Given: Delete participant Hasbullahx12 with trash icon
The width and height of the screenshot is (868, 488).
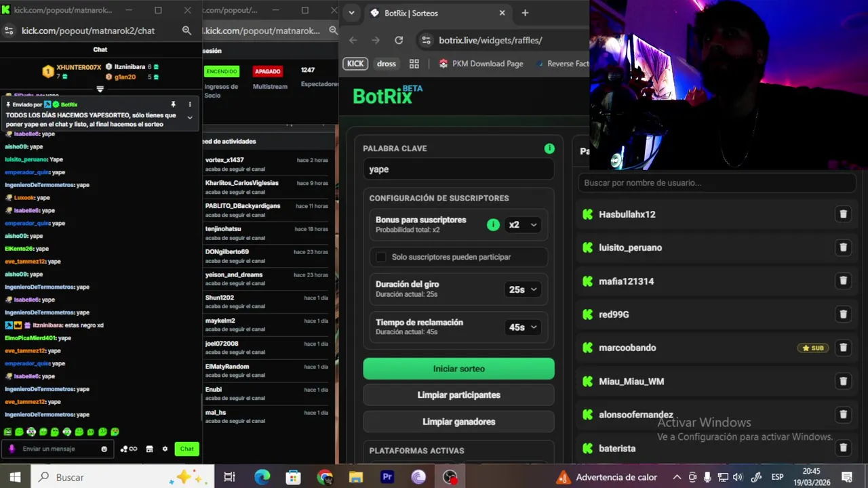Looking at the screenshot, I should coord(843,214).
